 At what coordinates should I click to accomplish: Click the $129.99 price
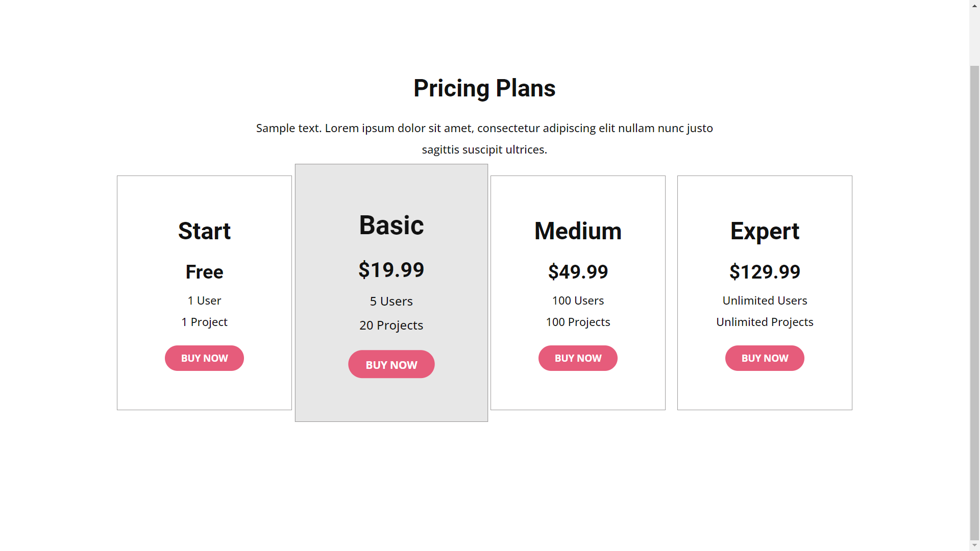(x=765, y=272)
